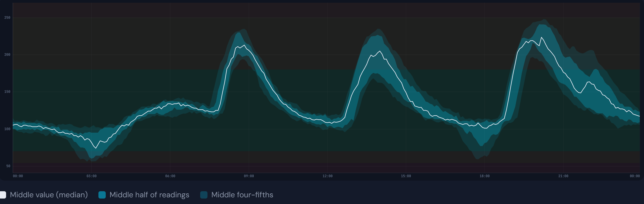This screenshot has height=204, width=644.
Task: Click the 12:00 time axis label
Action: [327, 176]
